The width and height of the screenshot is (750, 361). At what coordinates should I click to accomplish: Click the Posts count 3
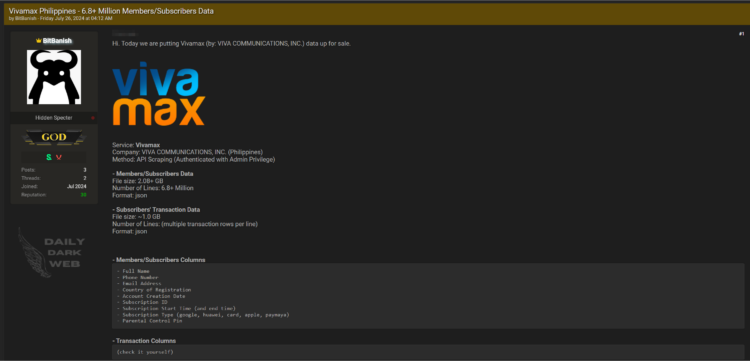[85, 170]
